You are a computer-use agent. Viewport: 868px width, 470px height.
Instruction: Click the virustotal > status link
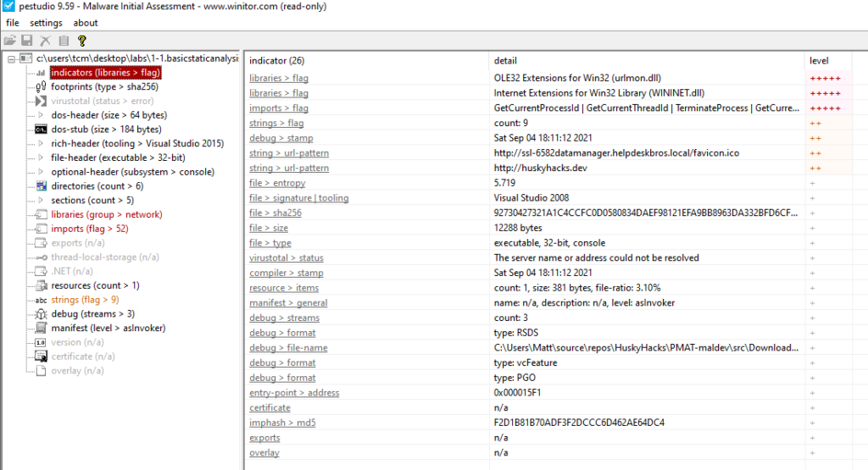[x=287, y=258]
